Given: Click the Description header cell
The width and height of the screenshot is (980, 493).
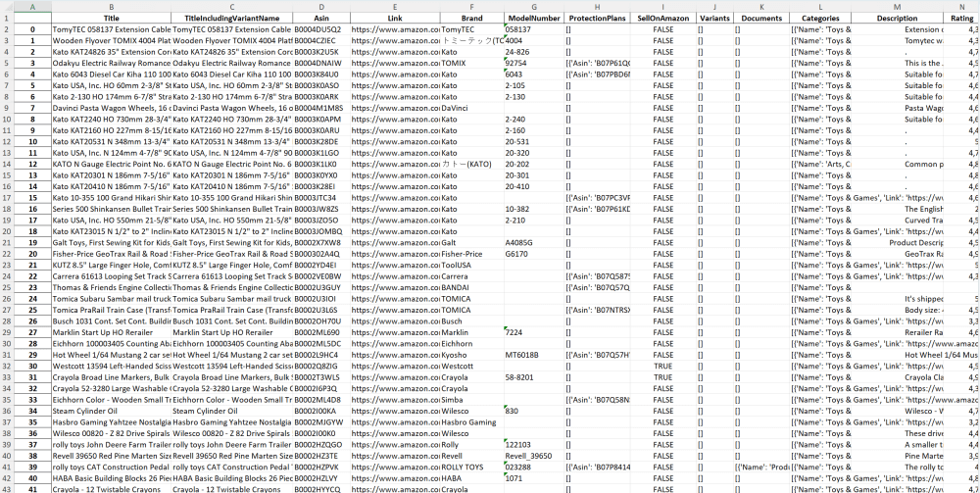Looking at the screenshot, I should click(x=897, y=18).
